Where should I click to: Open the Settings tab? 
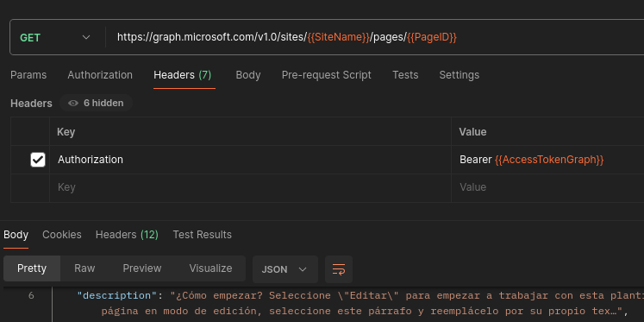[x=460, y=75]
